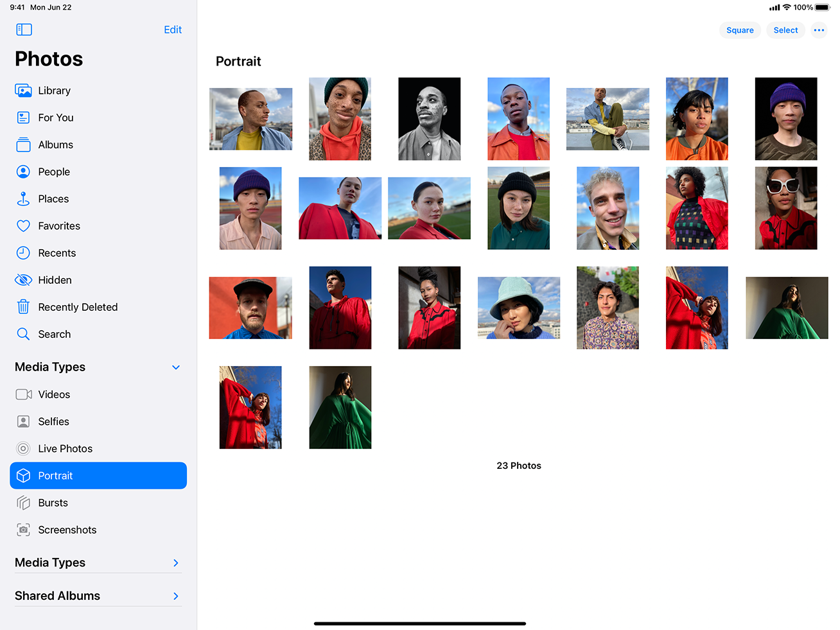Viewport: 840px width, 630px height.
Task: Click the Hidden crossed-eye icon
Action: (x=23, y=280)
